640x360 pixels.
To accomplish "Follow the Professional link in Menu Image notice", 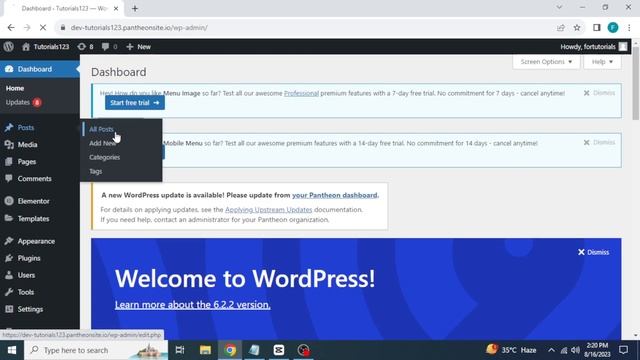I will click(301, 93).
